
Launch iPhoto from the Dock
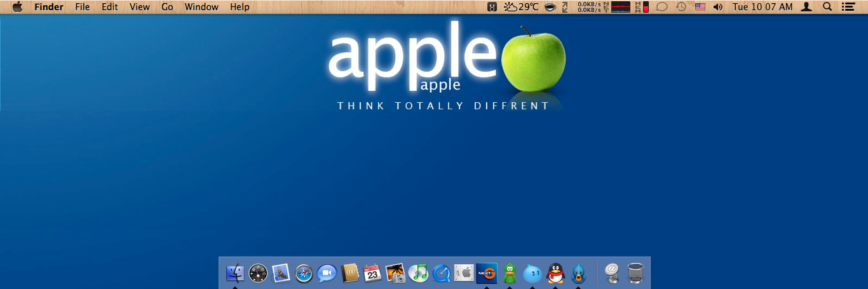[395, 273]
